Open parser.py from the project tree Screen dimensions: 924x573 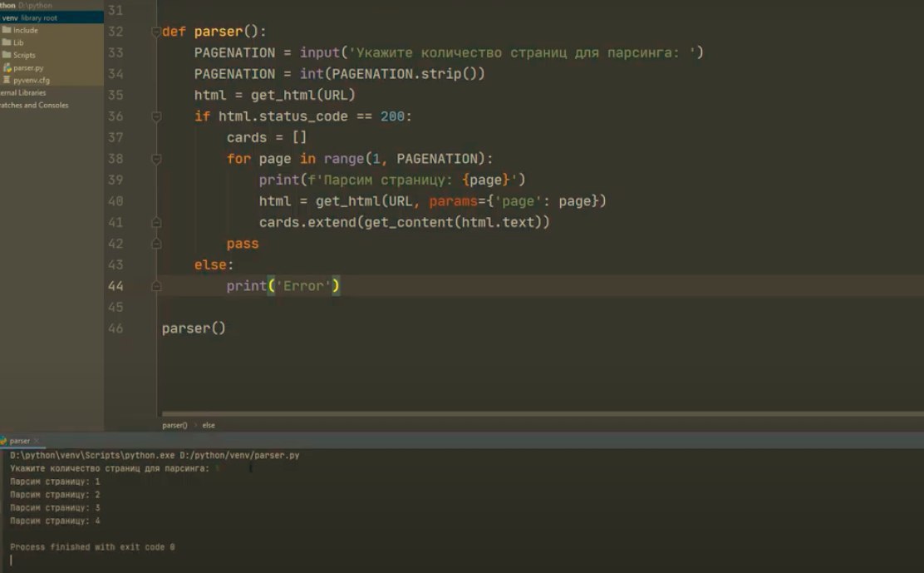coord(28,68)
